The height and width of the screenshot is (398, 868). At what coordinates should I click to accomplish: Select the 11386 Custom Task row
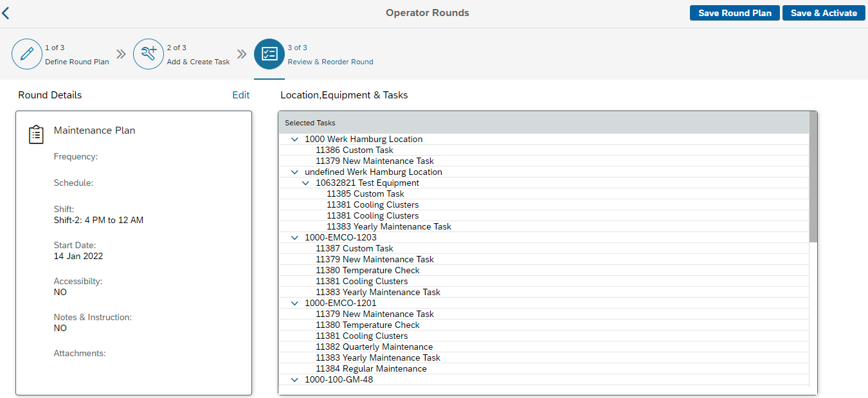tap(354, 150)
